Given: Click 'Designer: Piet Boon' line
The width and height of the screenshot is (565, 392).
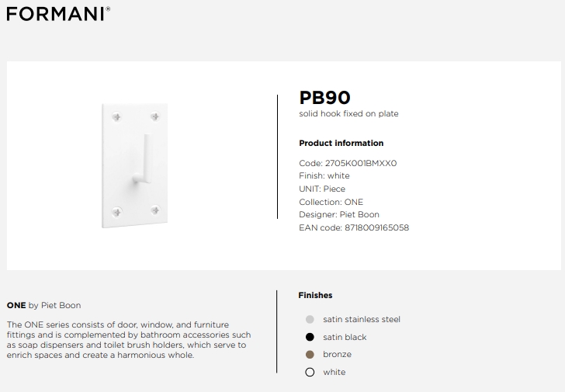Looking at the screenshot, I should click(339, 215).
